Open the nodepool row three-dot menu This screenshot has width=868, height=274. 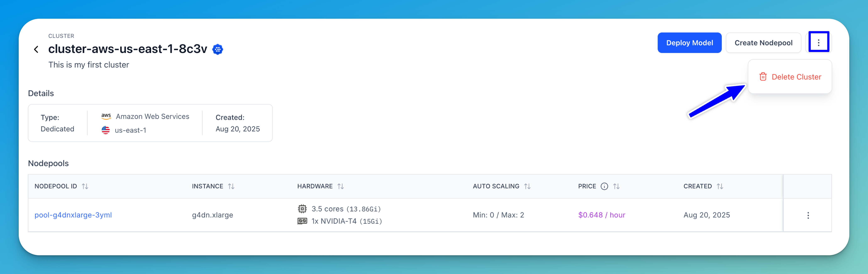coord(808,215)
